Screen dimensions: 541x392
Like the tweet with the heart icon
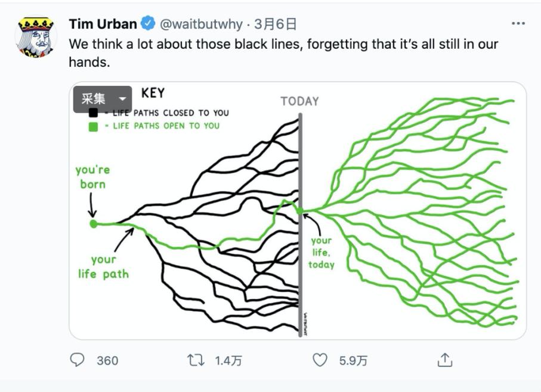[x=320, y=360]
